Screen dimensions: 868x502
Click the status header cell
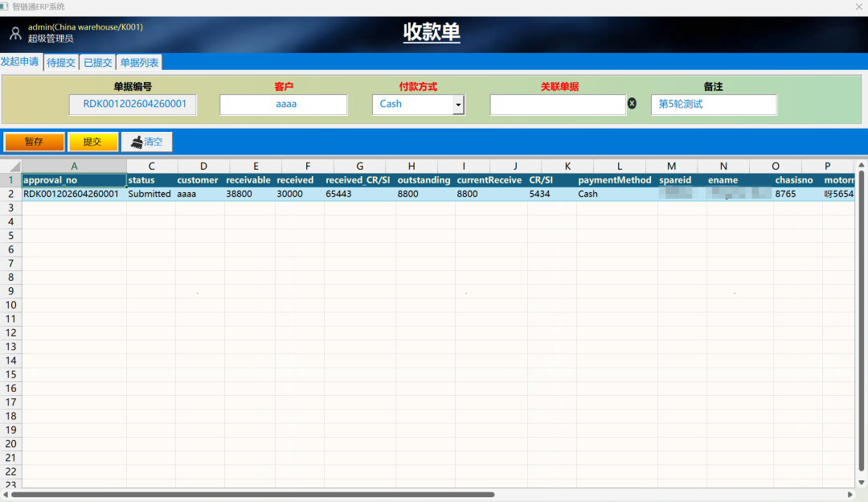click(151, 180)
